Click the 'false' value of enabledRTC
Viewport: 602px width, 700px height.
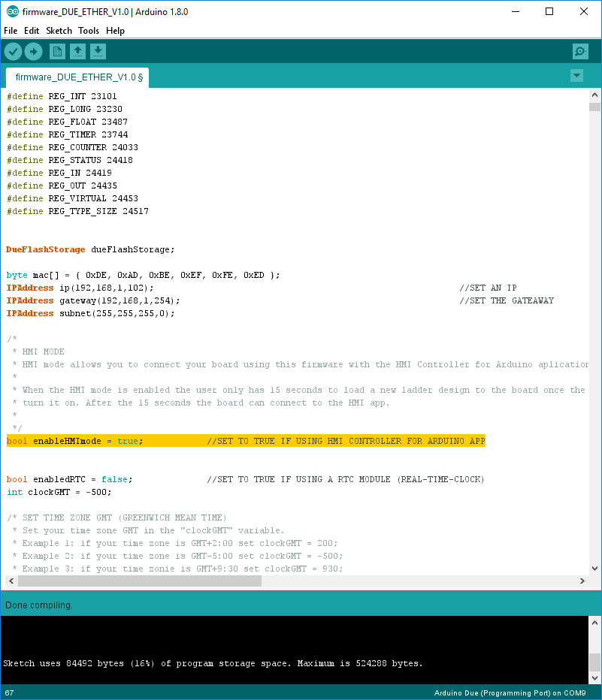coord(114,479)
